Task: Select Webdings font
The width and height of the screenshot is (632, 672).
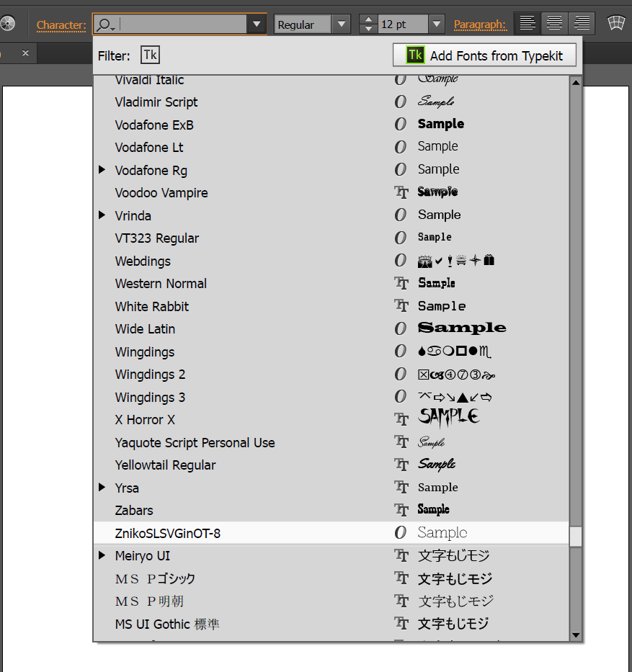Action: tap(331, 261)
